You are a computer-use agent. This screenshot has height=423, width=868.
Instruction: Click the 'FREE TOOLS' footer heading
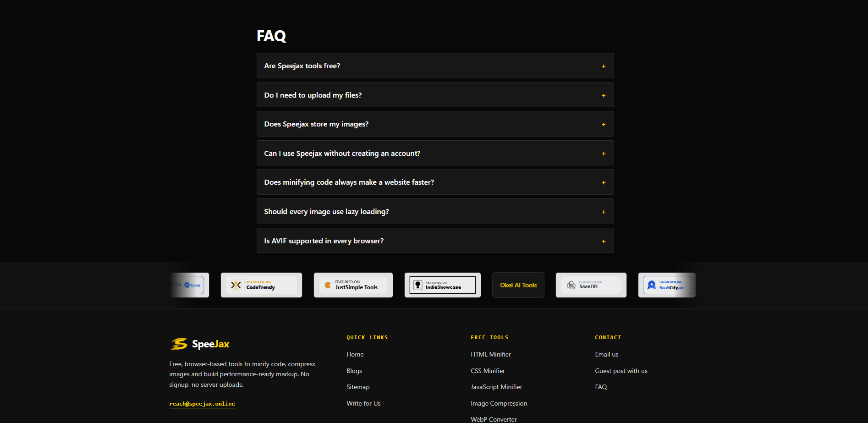point(489,337)
